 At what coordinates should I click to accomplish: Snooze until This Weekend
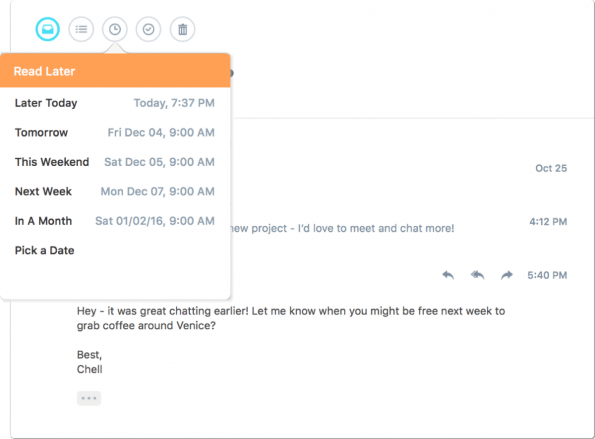pyautogui.click(x=115, y=162)
